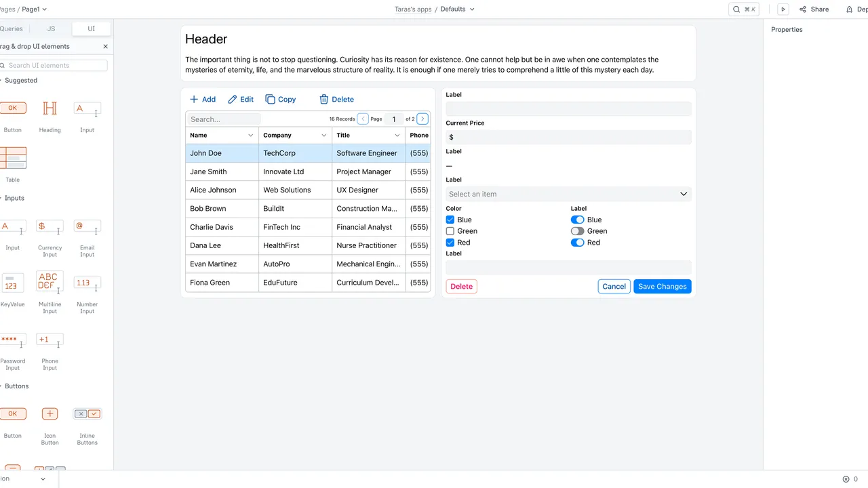Click the Header text widget

[x=206, y=39]
